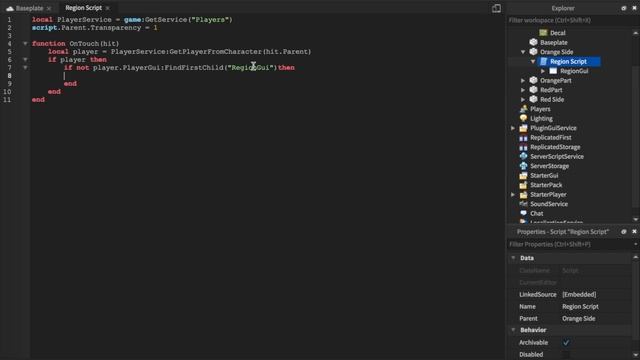640x360 pixels.
Task: Click the Region Script script icon
Action: tap(543, 61)
